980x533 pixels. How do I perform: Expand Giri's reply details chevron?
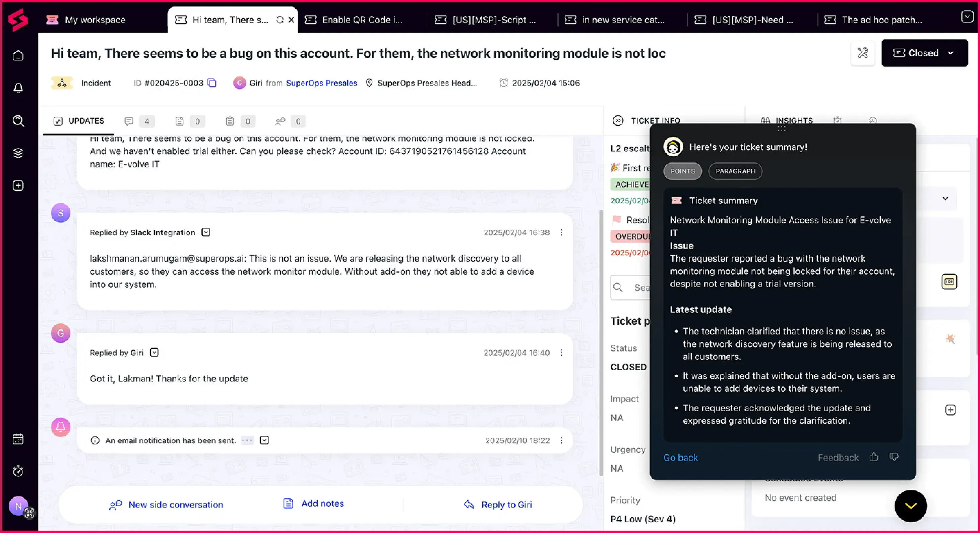pos(154,353)
